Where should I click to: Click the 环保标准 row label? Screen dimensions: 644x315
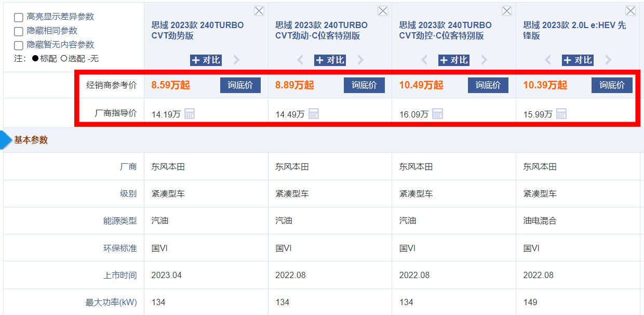coord(120,248)
